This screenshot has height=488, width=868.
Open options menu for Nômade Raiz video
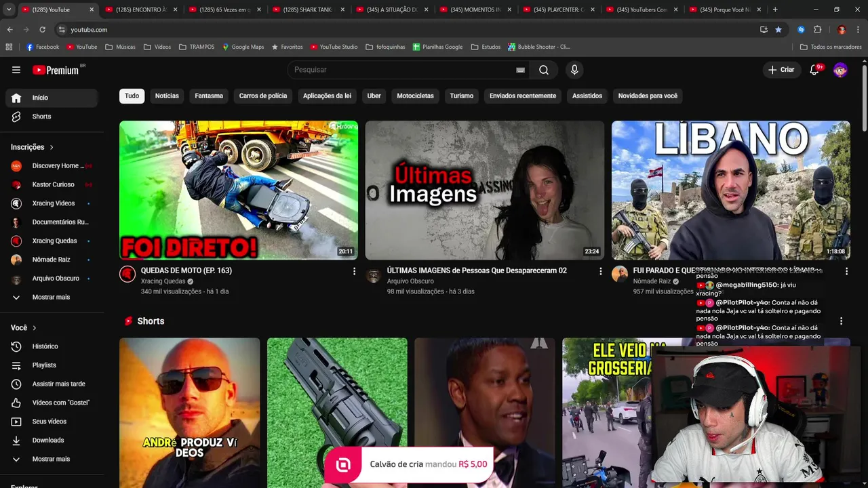coord(846,271)
